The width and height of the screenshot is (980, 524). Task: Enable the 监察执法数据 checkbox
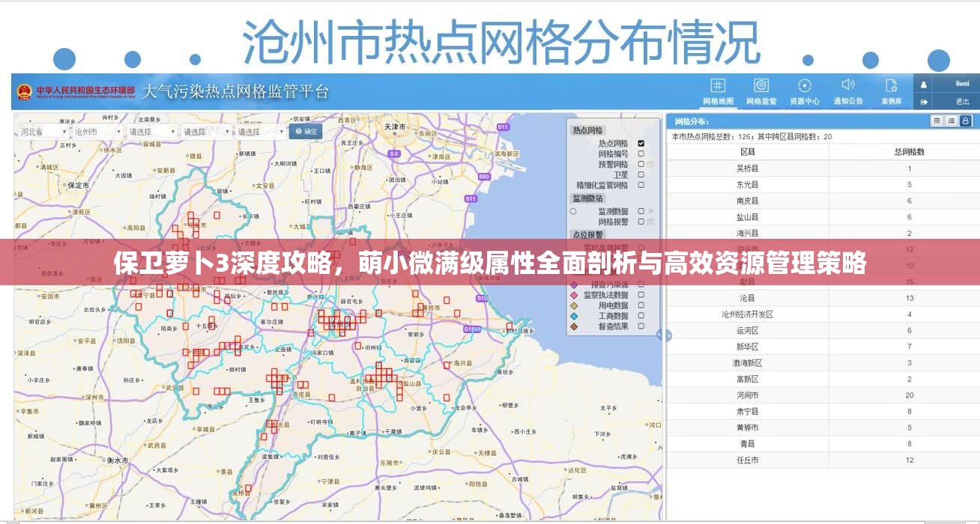tap(641, 295)
